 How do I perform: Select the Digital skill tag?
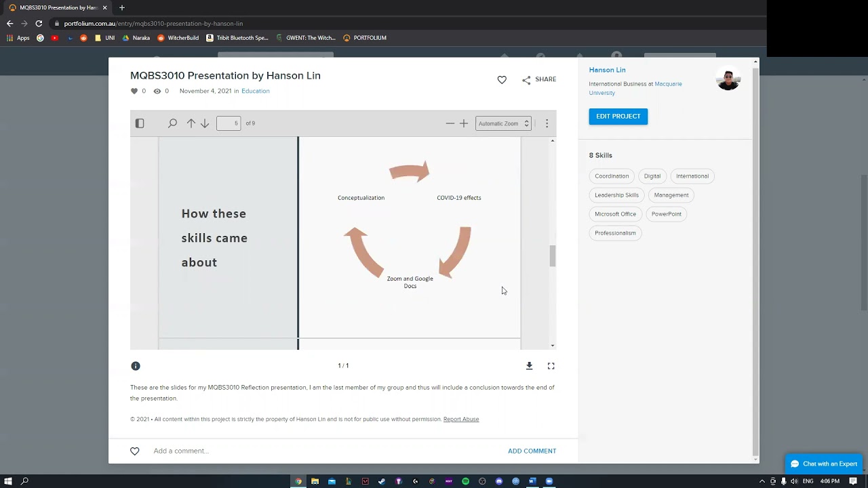[652, 176]
